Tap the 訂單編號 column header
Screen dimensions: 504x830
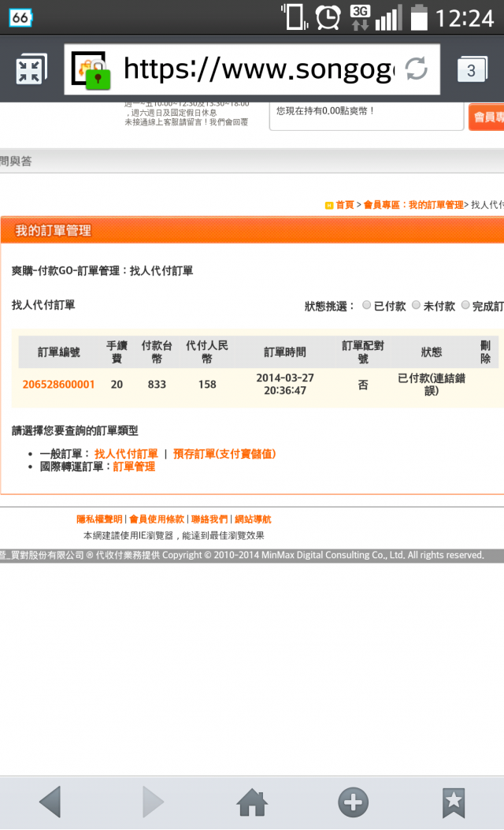(59, 352)
